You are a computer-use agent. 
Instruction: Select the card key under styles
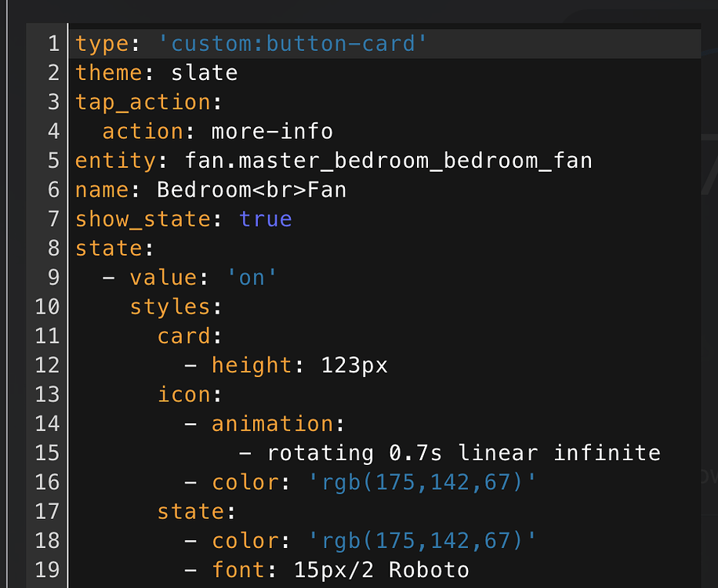point(183,336)
